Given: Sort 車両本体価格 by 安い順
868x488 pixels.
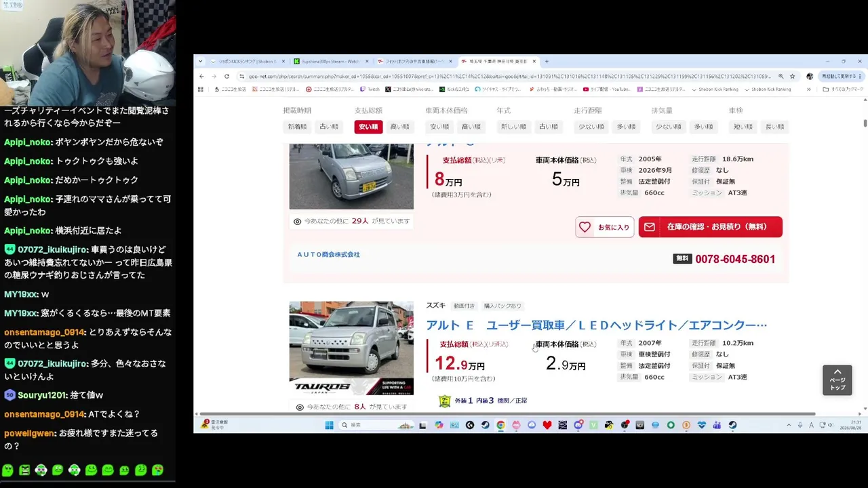Looking at the screenshot, I should 439,127.
